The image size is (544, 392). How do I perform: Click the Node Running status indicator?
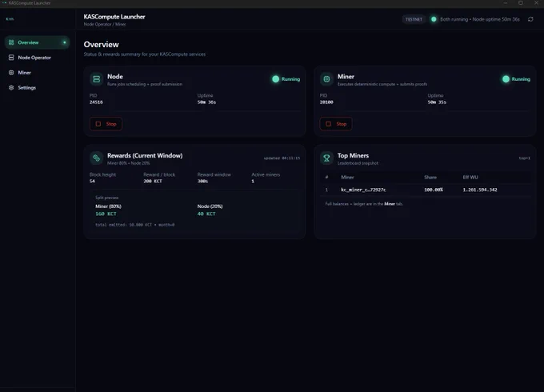[x=286, y=79]
